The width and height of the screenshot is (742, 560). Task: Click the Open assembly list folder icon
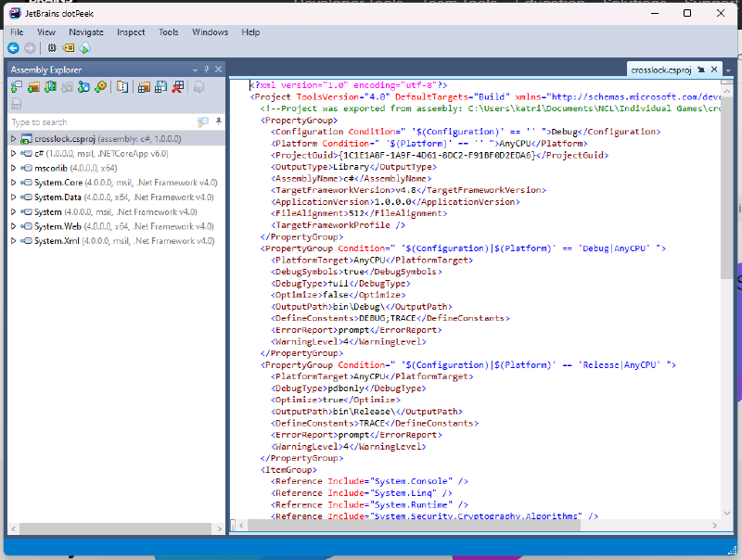(144, 87)
